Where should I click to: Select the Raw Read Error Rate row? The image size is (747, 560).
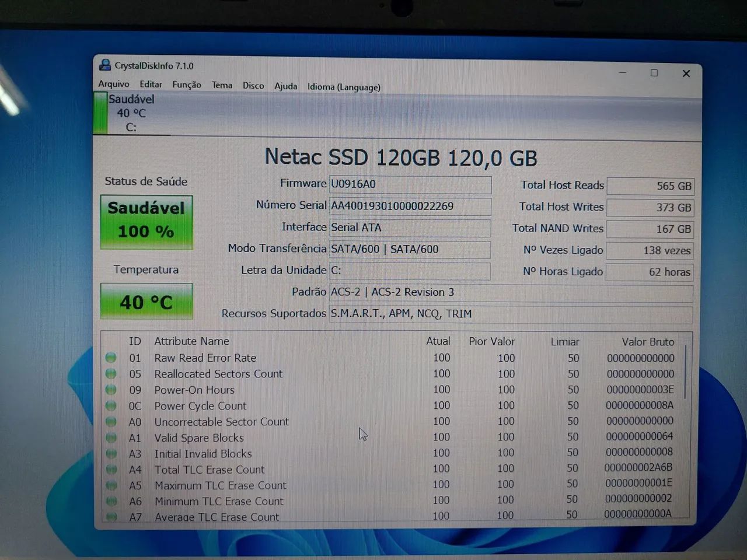coord(391,358)
